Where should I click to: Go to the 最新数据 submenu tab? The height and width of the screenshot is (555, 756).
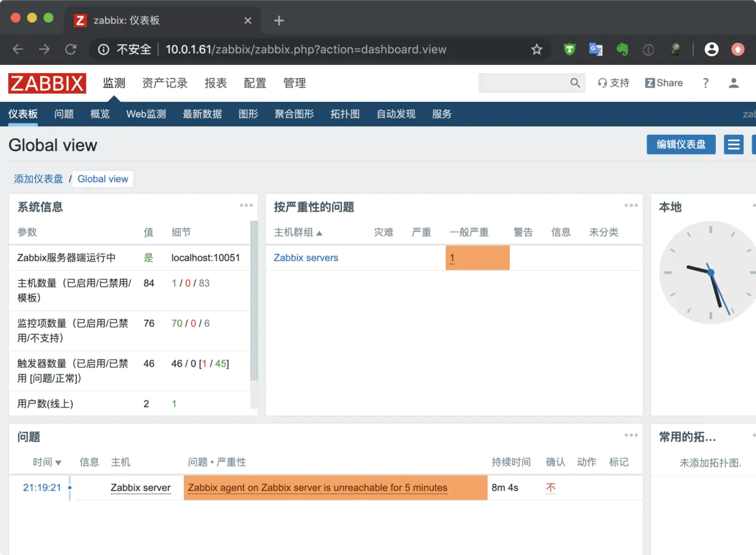(202, 114)
